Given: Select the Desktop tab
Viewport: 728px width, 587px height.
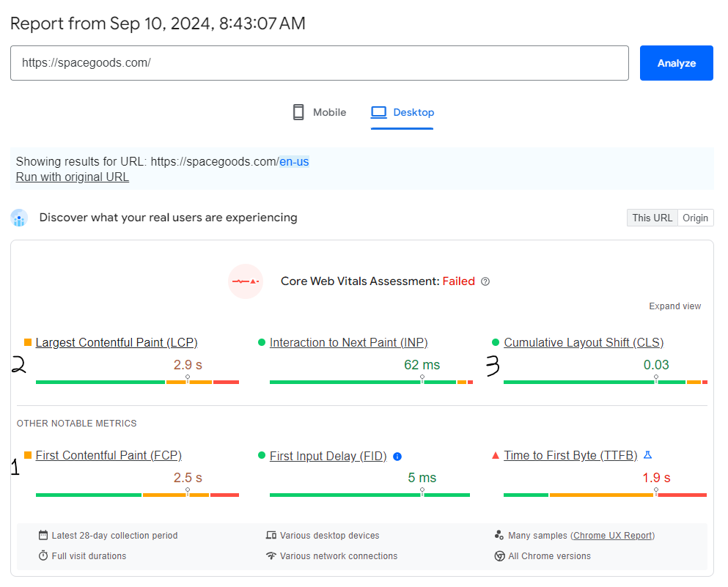Looking at the screenshot, I should click(402, 112).
